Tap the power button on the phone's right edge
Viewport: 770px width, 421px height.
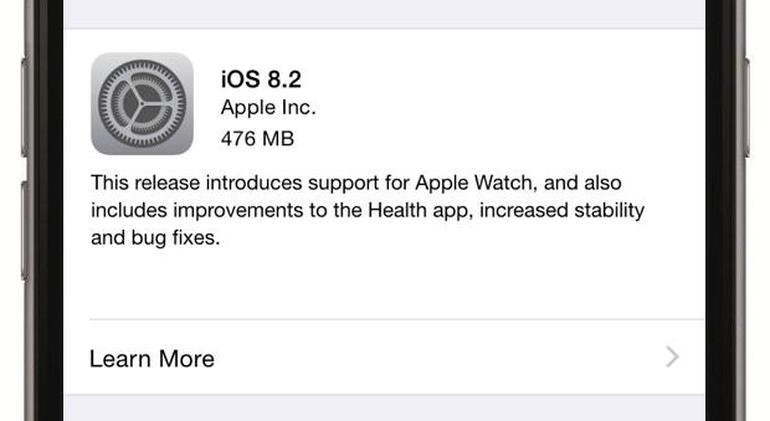(746, 108)
